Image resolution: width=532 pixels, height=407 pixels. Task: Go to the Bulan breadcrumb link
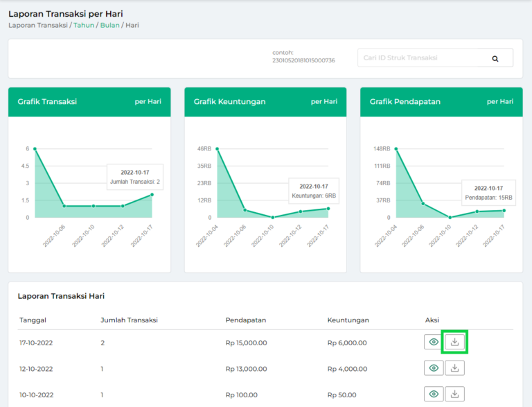pyautogui.click(x=109, y=26)
